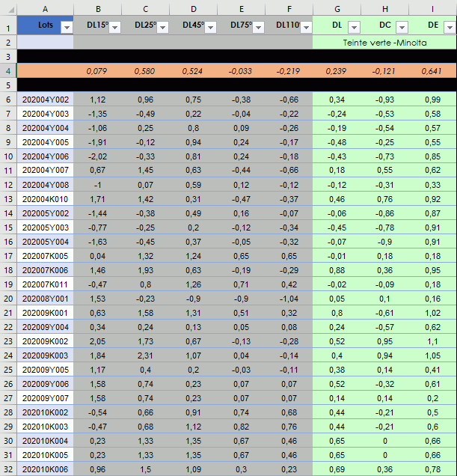457x476 pixels.
Task: Open the Lots column filter dropdown
Action: [x=66, y=27]
